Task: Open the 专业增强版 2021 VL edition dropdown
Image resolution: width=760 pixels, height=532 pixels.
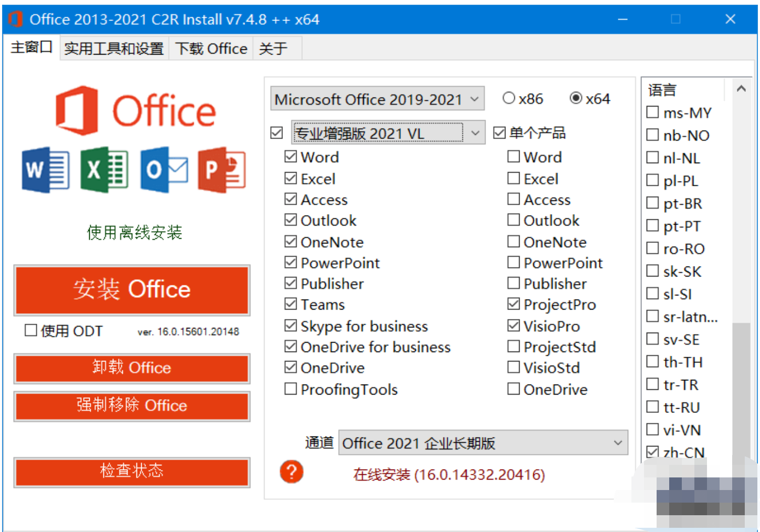Action: point(388,133)
